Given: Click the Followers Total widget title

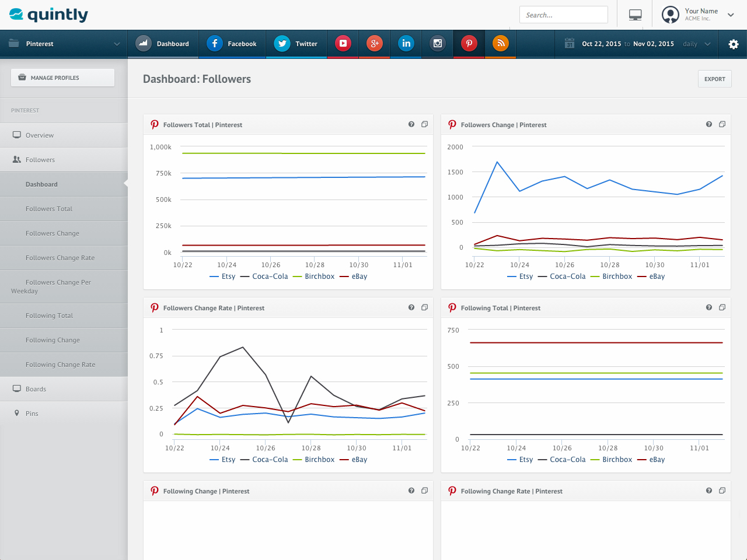Looking at the screenshot, I should 203,125.
